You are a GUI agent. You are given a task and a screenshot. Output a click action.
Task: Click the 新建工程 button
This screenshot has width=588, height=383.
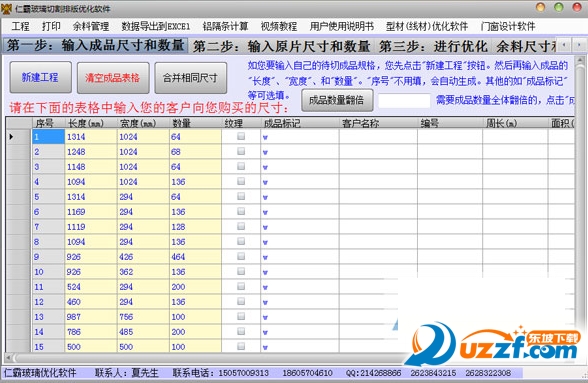pyautogui.click(x=40, y=78)
